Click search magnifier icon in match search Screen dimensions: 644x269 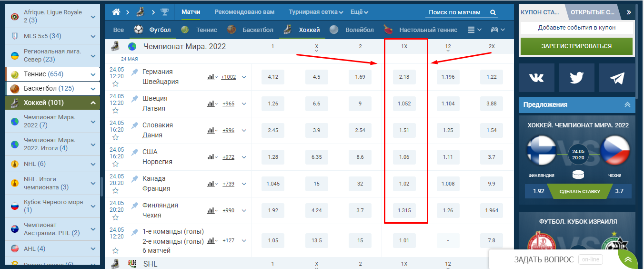493,12
